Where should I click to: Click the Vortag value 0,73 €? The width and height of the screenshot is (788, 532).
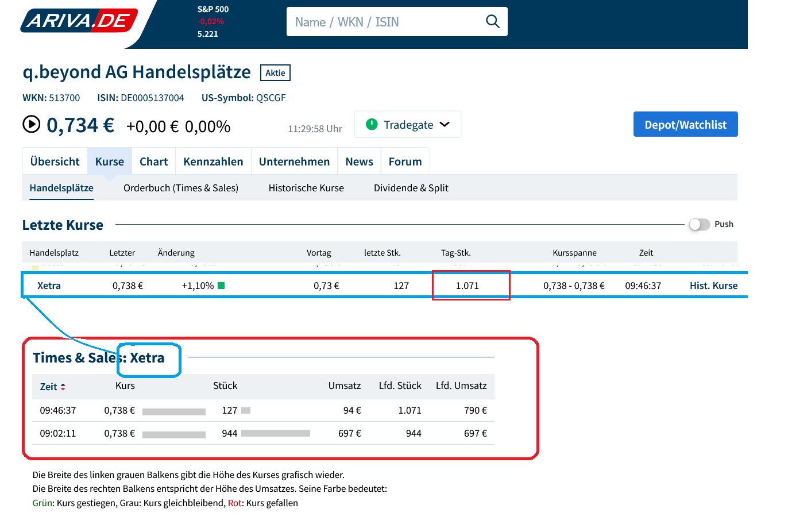326,286
